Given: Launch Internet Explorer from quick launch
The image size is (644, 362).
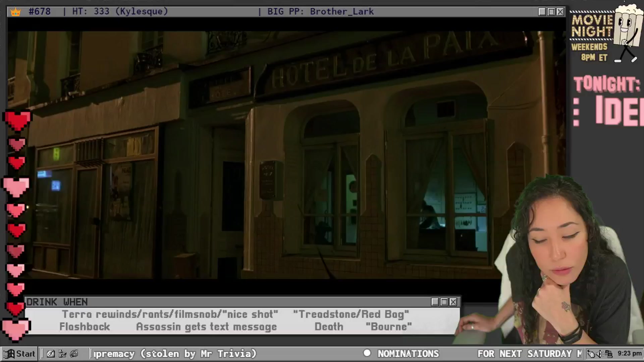Looking at the screenshot, I should tap(74, 354).
